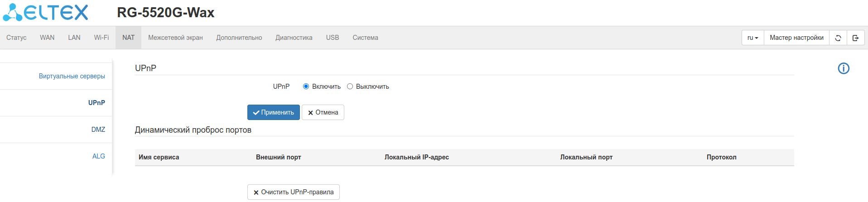Click the Локальный IP-адрес column header
This screenshot has height=202, width=868.
point(416,157)
